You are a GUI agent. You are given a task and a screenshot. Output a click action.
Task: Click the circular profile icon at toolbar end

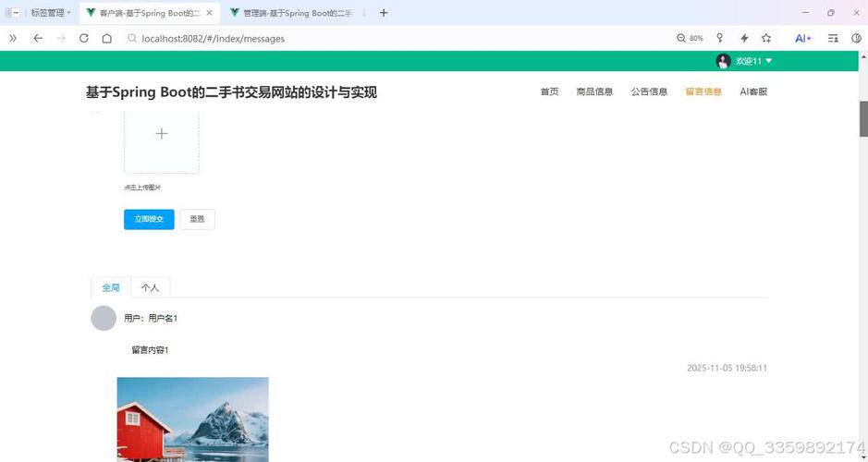coord(856,38)
